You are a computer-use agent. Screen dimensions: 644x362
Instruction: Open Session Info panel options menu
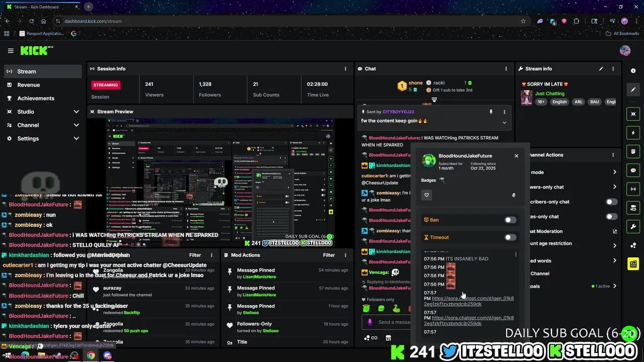pos(345,69)
